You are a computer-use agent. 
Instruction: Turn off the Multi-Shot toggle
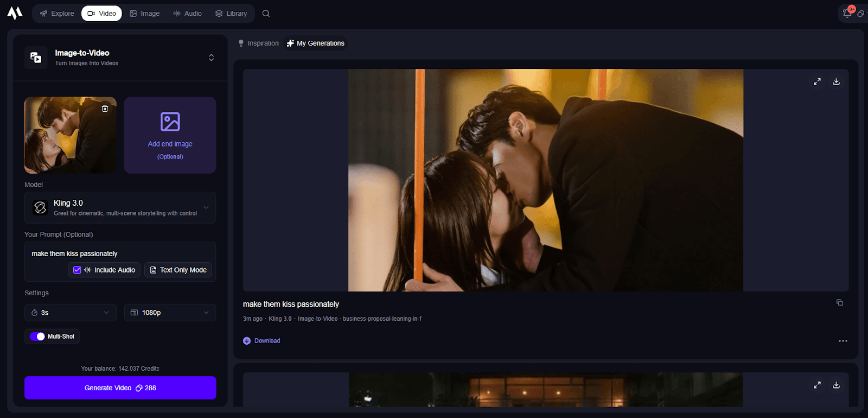pos(37,337)
